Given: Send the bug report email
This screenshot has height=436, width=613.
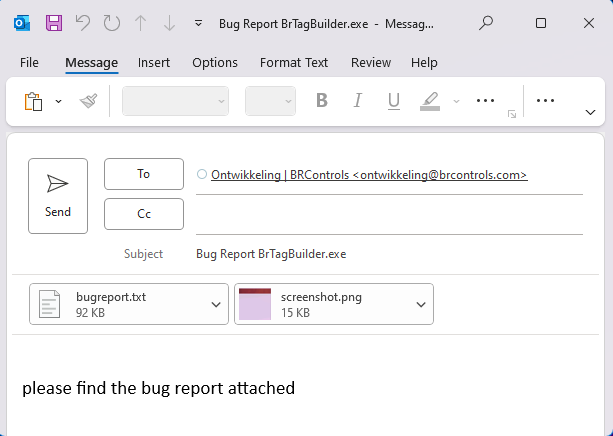Looking at the screenshot, I should pos(58,196).
